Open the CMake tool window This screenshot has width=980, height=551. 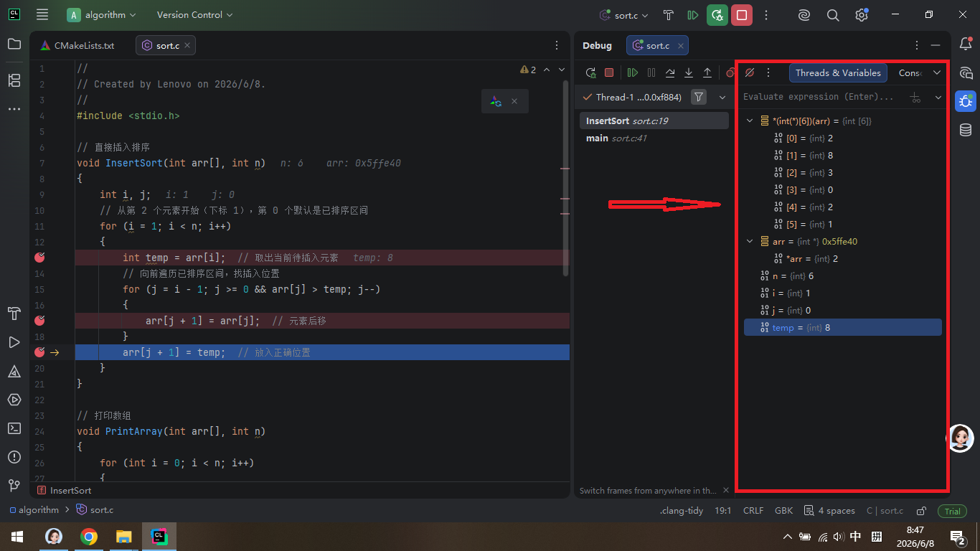click(x=14, y=371)
